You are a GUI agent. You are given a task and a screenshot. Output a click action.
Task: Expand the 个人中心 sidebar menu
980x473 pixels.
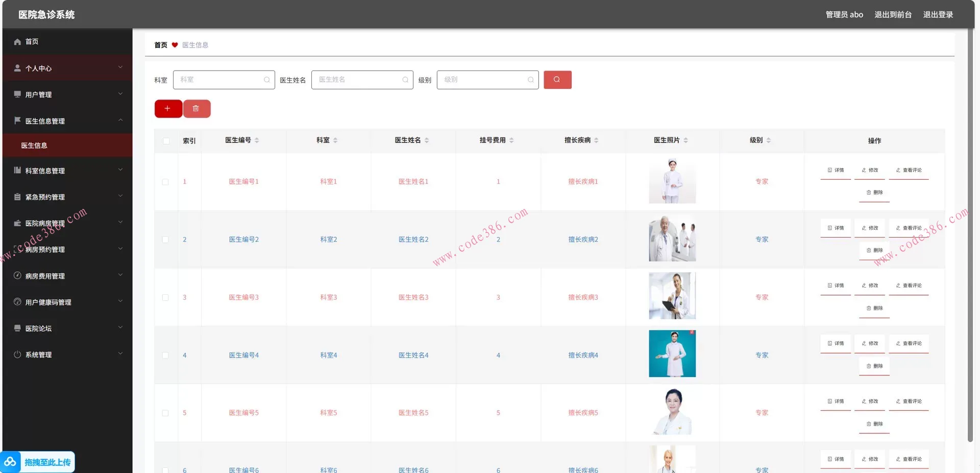(67, 68)
